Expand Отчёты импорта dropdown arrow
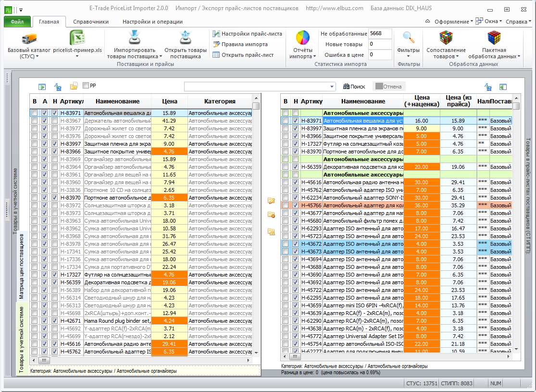Image resolution: width=536 pixels, height=392 pixels. click(x=314, y=56)
